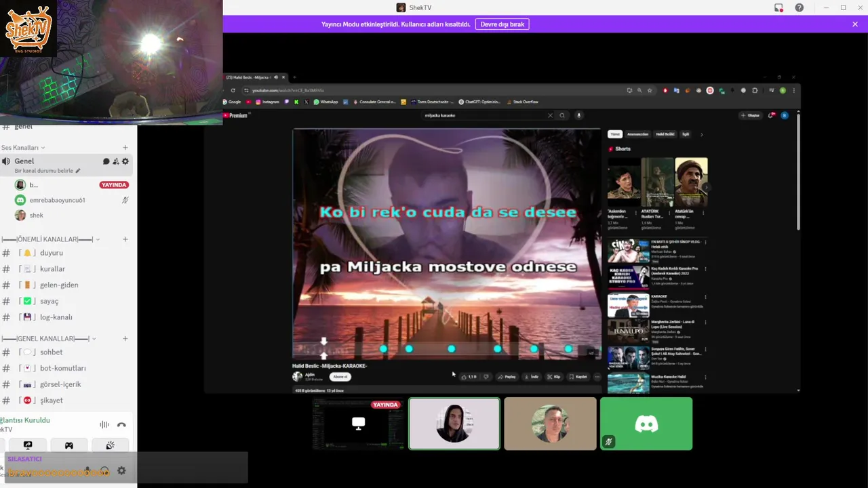Disconnect from voice with the hang-up icon
Image resolution: width=868 pixels, height=488 pixels.
coord(121,425)
